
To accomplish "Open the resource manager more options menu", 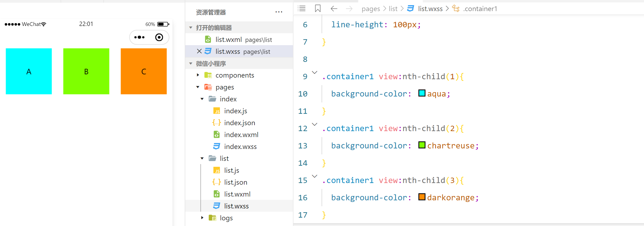I will (279, 12).
